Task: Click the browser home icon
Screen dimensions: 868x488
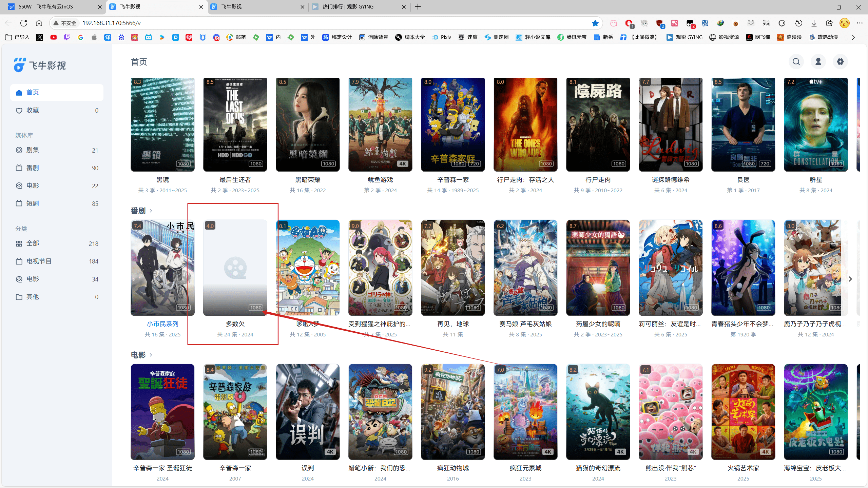Action: [39, 23]
